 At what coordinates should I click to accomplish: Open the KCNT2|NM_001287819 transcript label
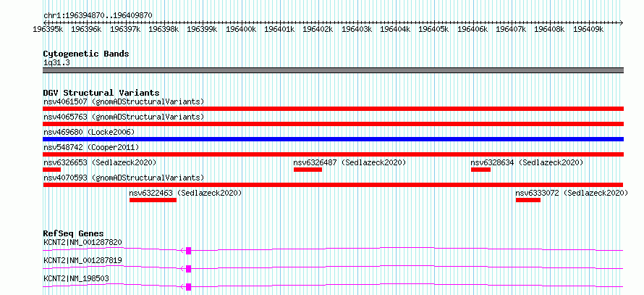[x=82, y=260]
